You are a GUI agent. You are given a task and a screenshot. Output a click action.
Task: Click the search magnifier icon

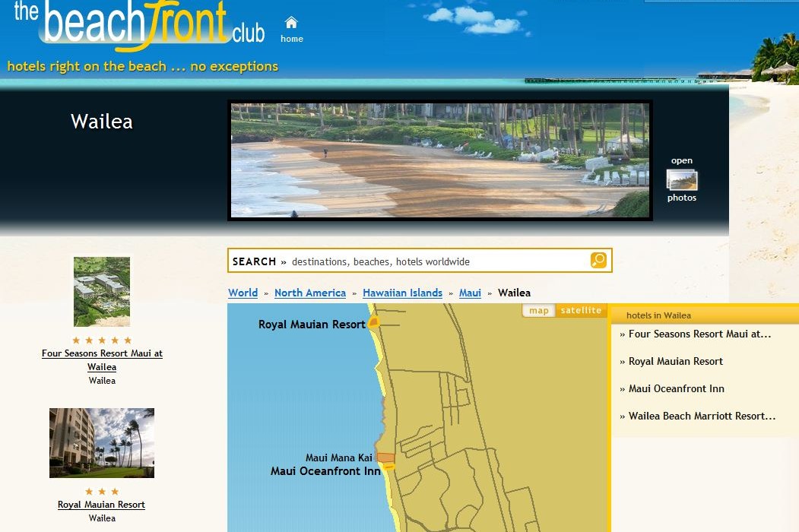point(598,261)
